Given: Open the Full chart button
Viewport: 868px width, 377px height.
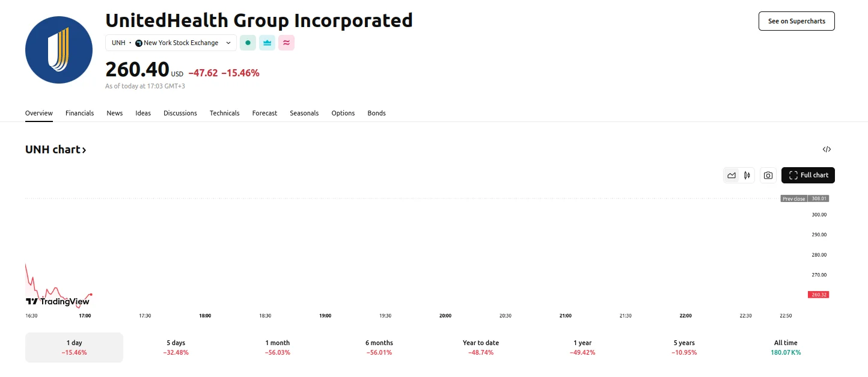Looking at the screenshot, I should pos(808,176).
